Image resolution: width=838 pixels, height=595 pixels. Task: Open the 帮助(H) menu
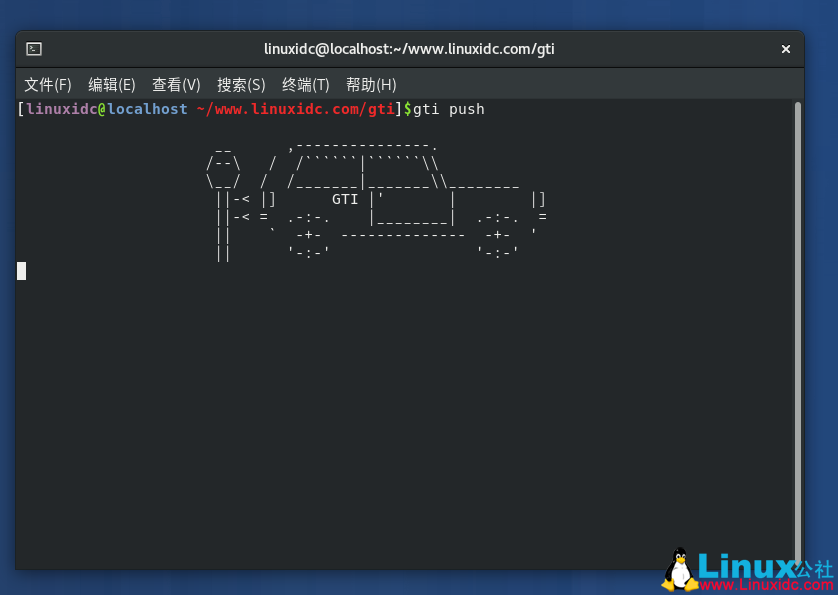click(371, 84)
